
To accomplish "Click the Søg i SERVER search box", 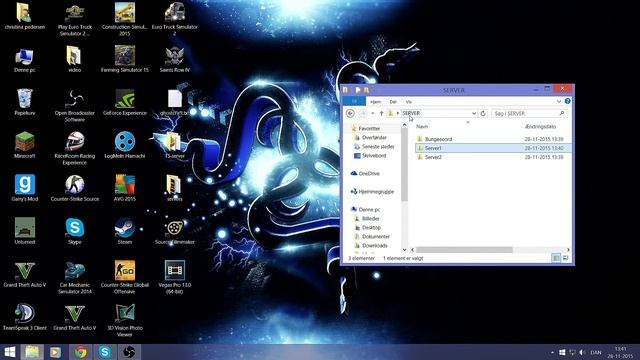I will click(530, 113).
